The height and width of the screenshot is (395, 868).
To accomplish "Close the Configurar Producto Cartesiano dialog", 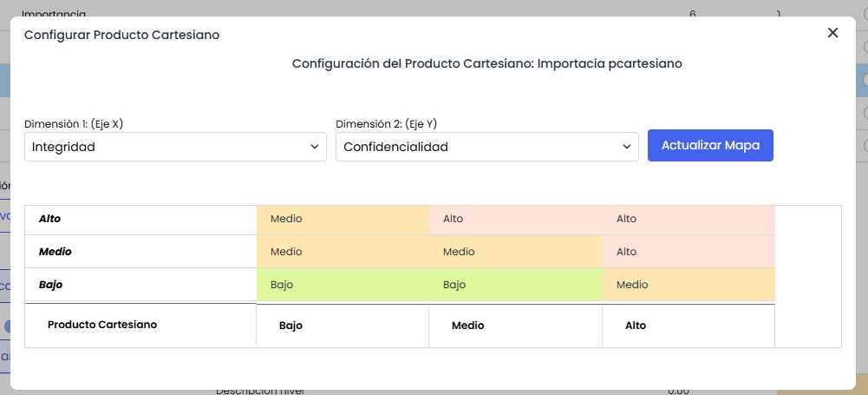I will click(x=832, y=33).
